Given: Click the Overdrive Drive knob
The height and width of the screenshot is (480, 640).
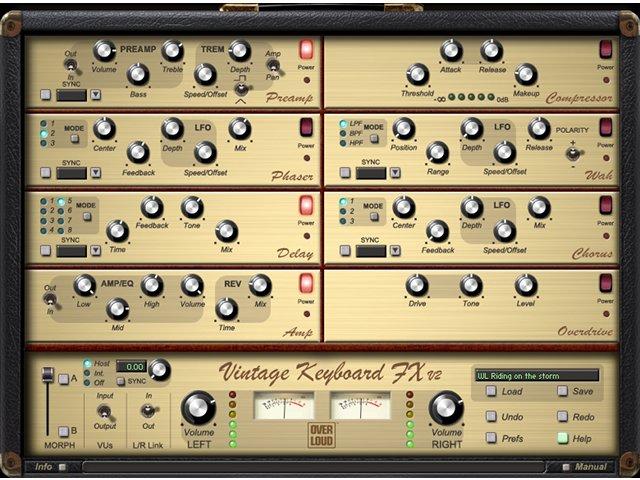Looking at the screenshot, I should click(417, 285).
